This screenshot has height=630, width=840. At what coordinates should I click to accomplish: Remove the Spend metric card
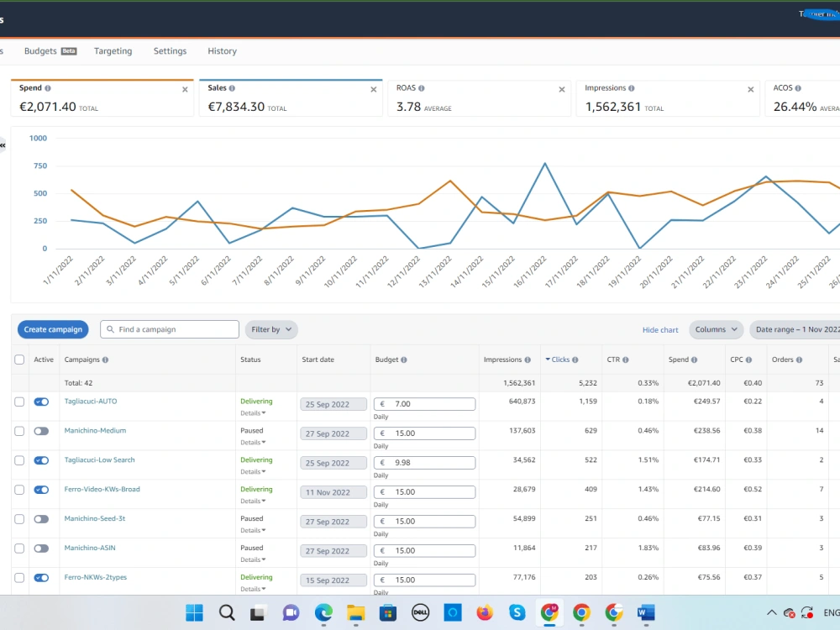(185, 90)
